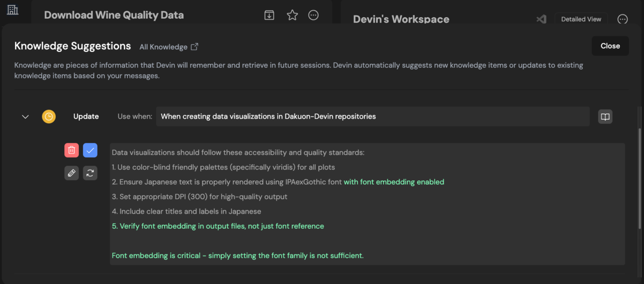Archive the Download Wine Quality Data session

(x=269, y=15)
